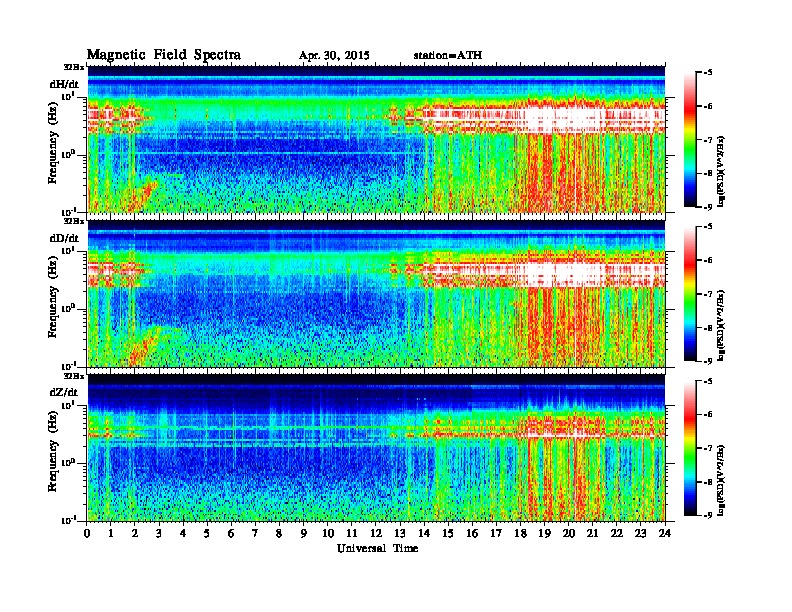This screenshot has width=792, height=612.
Task: Click the dH/dt panel color bar
Action: tap(690, 139)
